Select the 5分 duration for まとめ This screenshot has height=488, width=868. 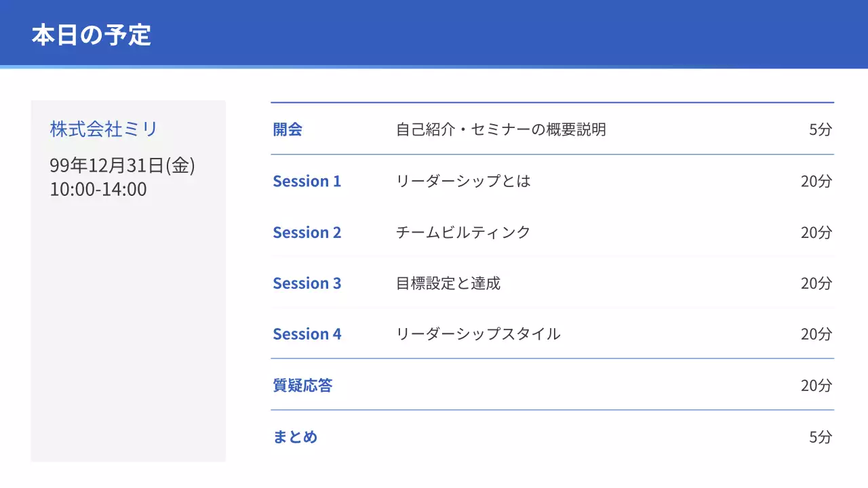pyautogui.click(x=820, y=437)
